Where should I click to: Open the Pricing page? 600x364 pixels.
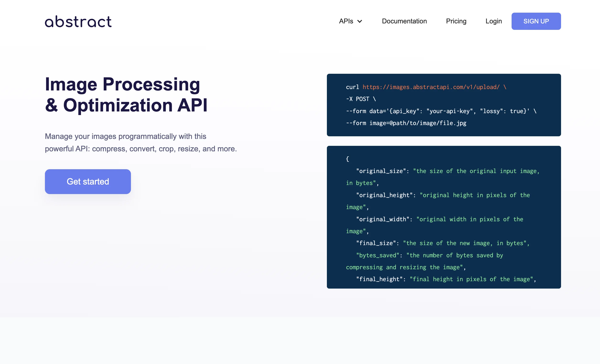(456, 21)
